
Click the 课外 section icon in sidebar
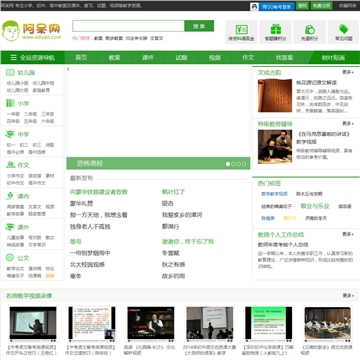[x=10, y=227]
